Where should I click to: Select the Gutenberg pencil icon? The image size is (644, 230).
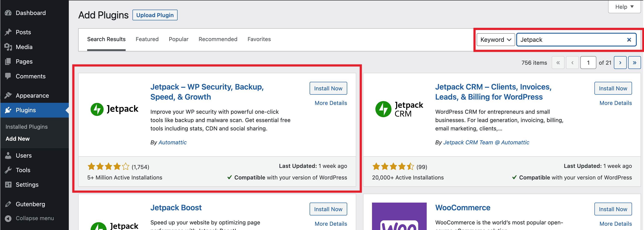(8, 204)
